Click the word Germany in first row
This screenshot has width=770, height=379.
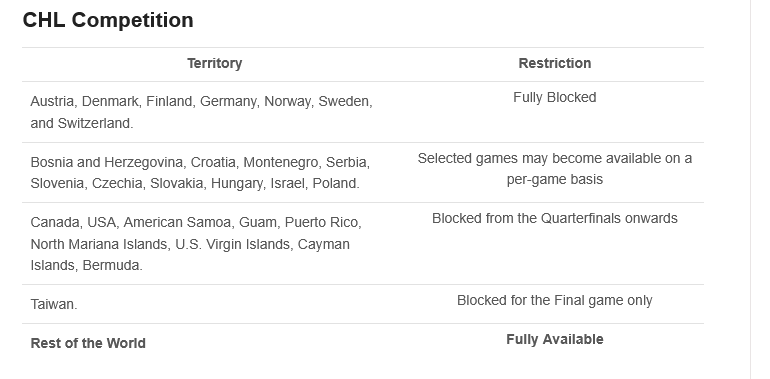coord(228,102)
